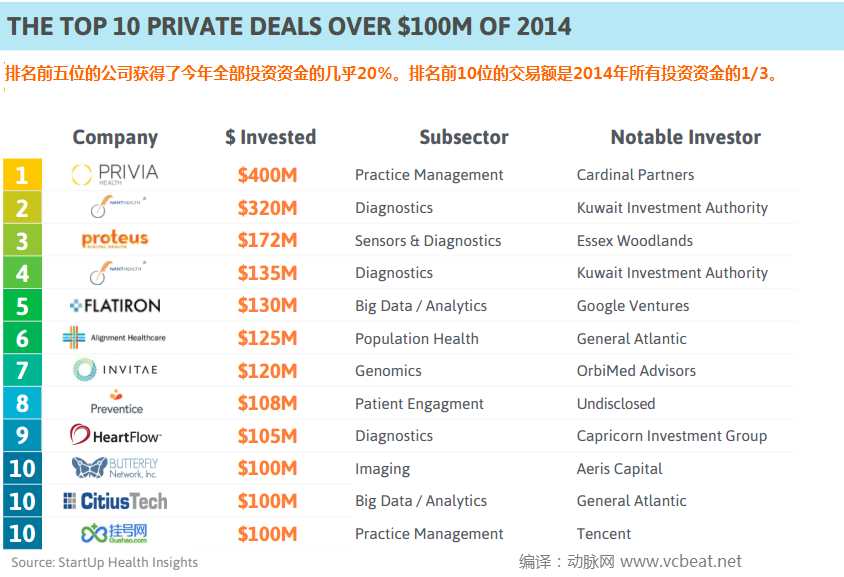The width and height of the screenshot is (844, 577).
Task: Select the HeartFlow logo
Action: coord(115,435)
